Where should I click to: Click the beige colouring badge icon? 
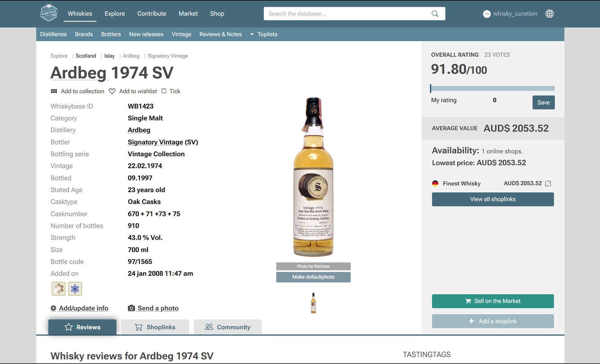(x=58, y=289)
